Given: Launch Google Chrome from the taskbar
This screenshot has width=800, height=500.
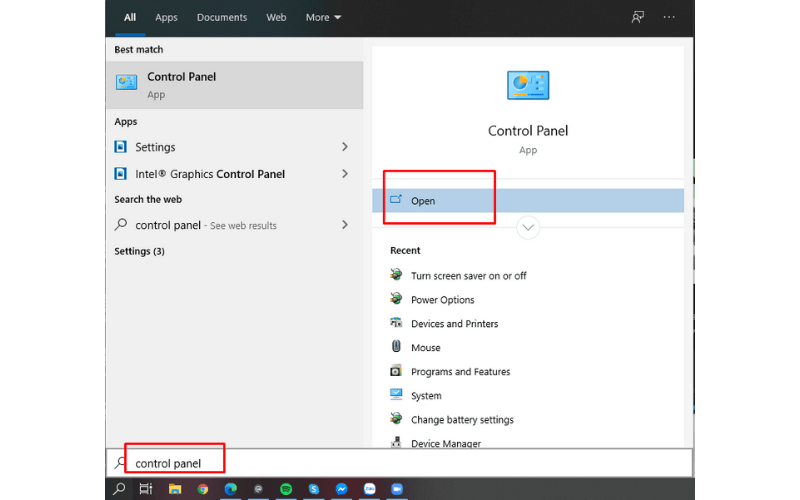Looking at the screenshot, I should pyautogui.click(x=203, y=489).
